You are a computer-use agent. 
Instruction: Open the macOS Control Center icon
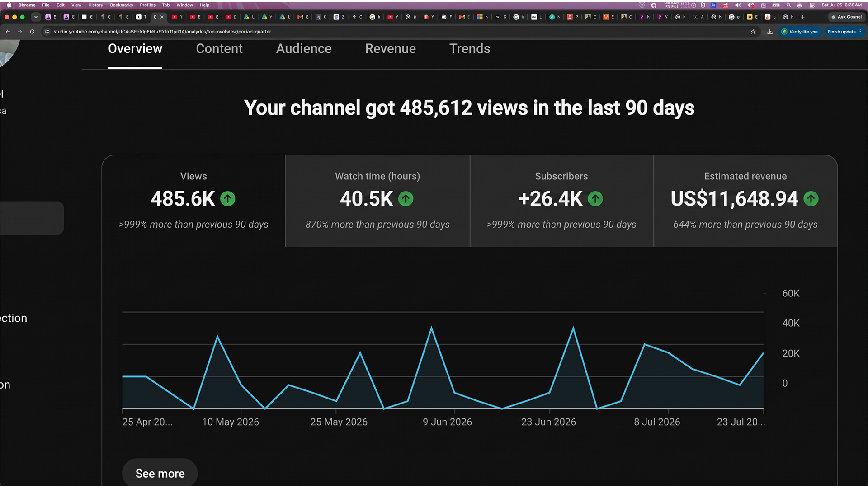point(812,5)
